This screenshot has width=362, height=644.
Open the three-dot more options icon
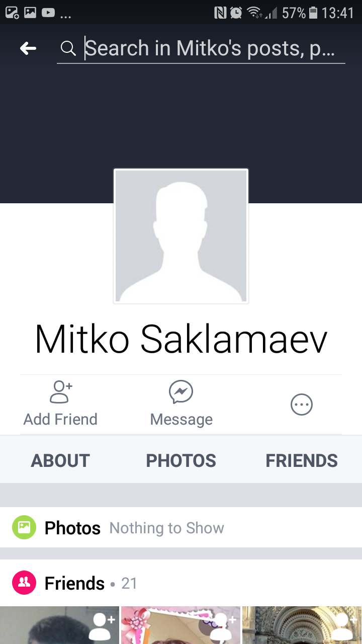point(302,405)
